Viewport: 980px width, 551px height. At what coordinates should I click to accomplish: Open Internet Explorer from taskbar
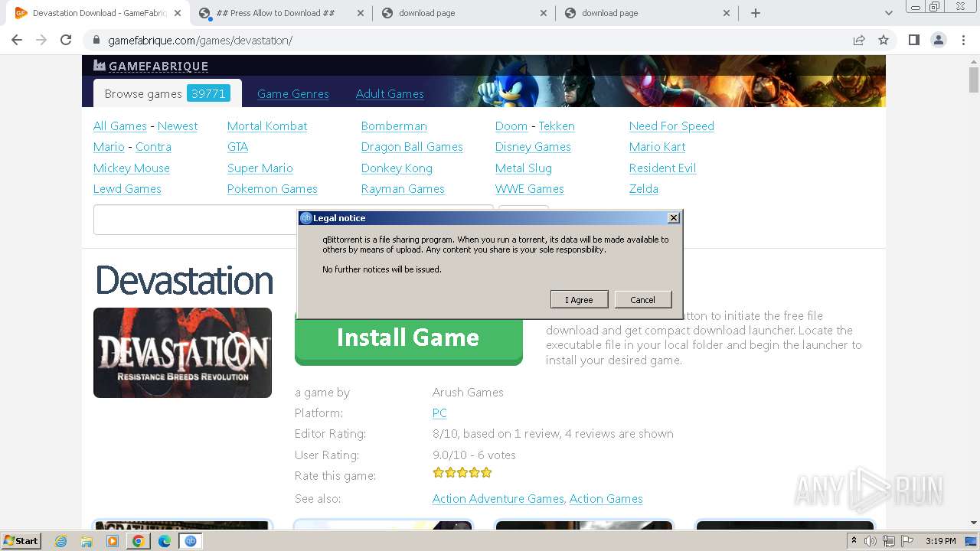pos(60,541)
